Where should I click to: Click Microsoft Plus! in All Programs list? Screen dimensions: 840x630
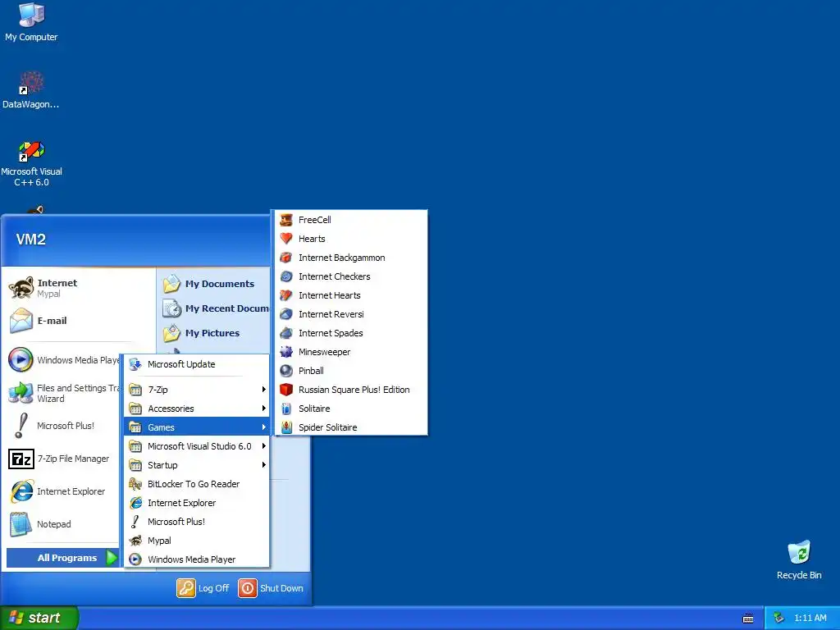coord(197,521)
